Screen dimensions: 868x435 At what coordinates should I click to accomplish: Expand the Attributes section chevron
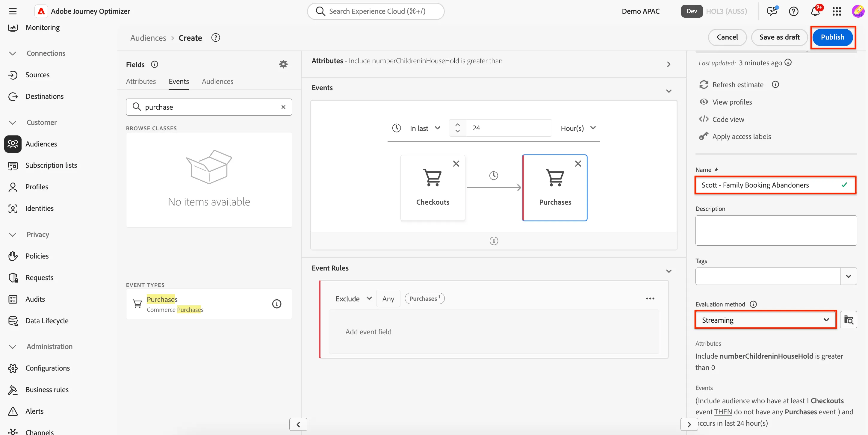(669, 64)
